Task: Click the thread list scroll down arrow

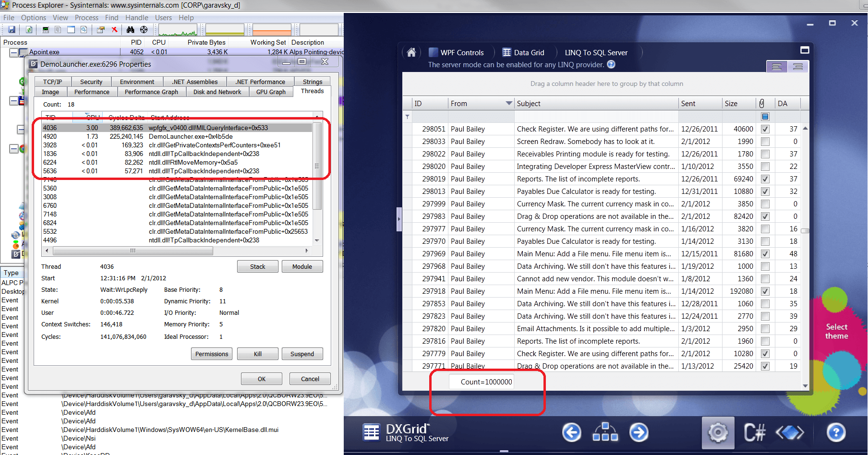Action: (317, 240)
